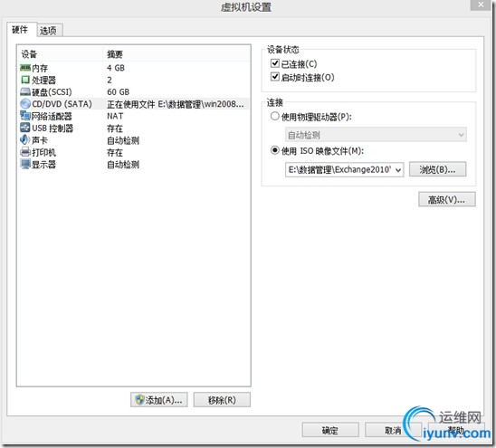Toggle the 已连接(C) checkbox
496x448 pixels.
[275, 63]
